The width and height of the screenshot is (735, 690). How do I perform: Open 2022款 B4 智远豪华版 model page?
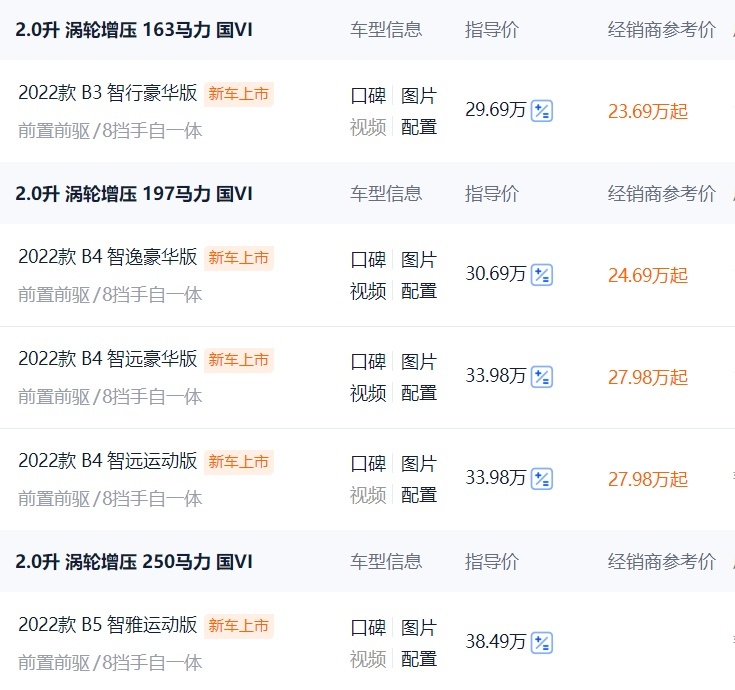click(x=108, y=359)
